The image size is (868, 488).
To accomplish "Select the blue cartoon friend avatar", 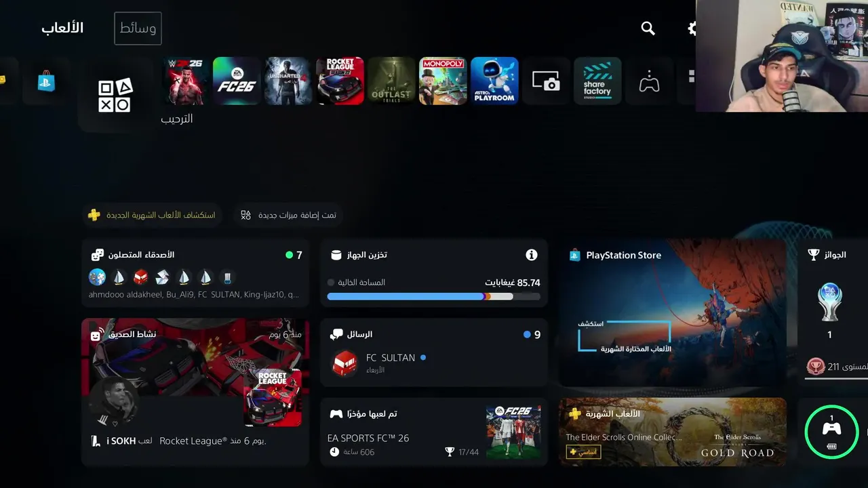I will (x=97, y=277).
